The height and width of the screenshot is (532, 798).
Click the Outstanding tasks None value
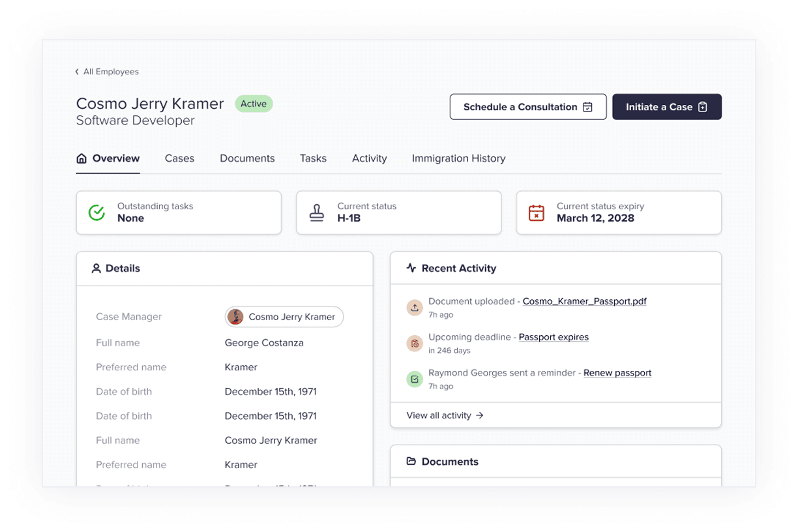coord(130,218)
